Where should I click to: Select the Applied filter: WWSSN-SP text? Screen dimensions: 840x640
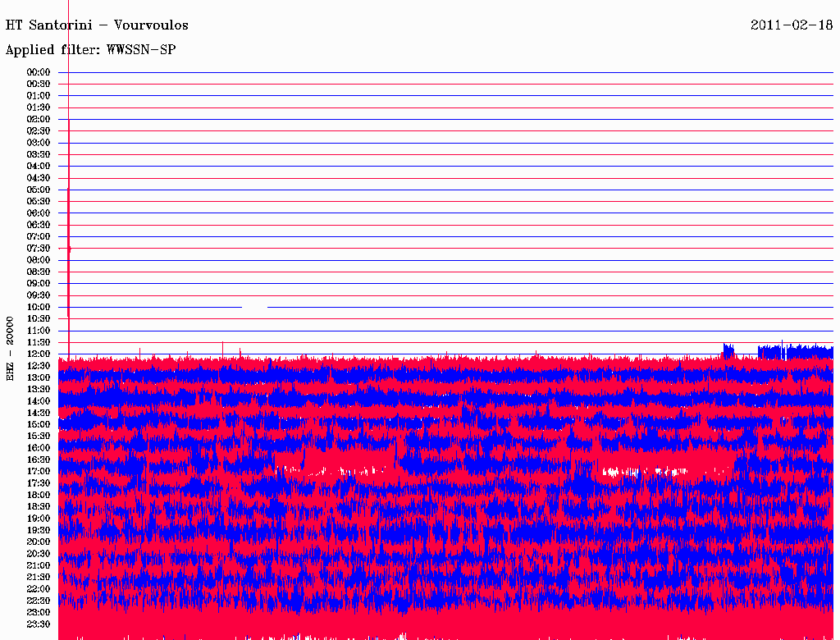90,50
